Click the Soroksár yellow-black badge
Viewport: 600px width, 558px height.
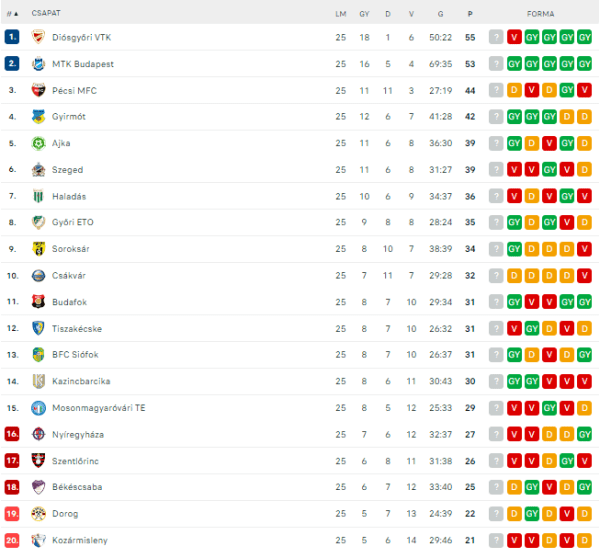[38, 249]
